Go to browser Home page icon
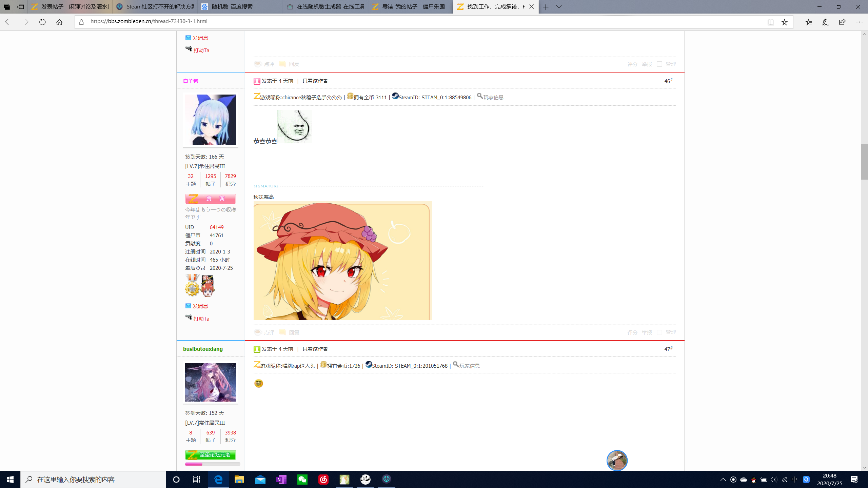This screenshot has height=488, width=868. pos(59,22)
